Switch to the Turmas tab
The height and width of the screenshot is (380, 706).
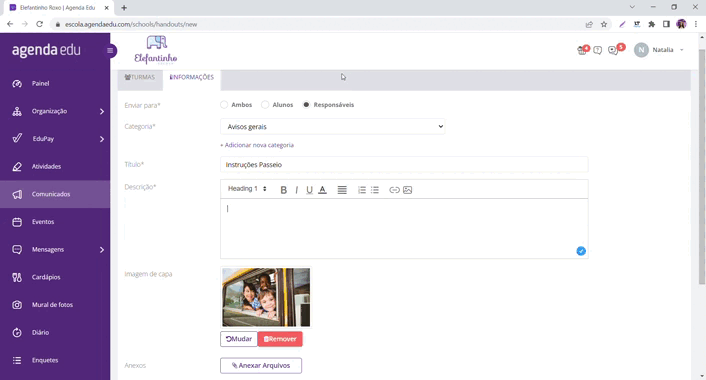(140, 77)
